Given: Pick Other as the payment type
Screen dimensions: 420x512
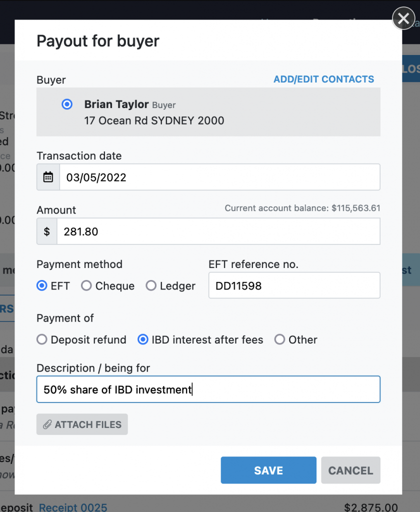Looking at the screenshot, I should (279, 340).
